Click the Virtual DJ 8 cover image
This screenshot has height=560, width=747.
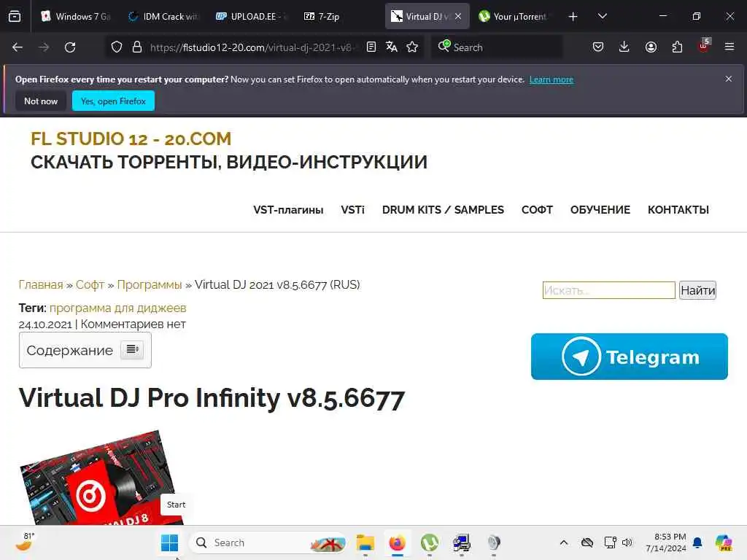coord(98,477)
